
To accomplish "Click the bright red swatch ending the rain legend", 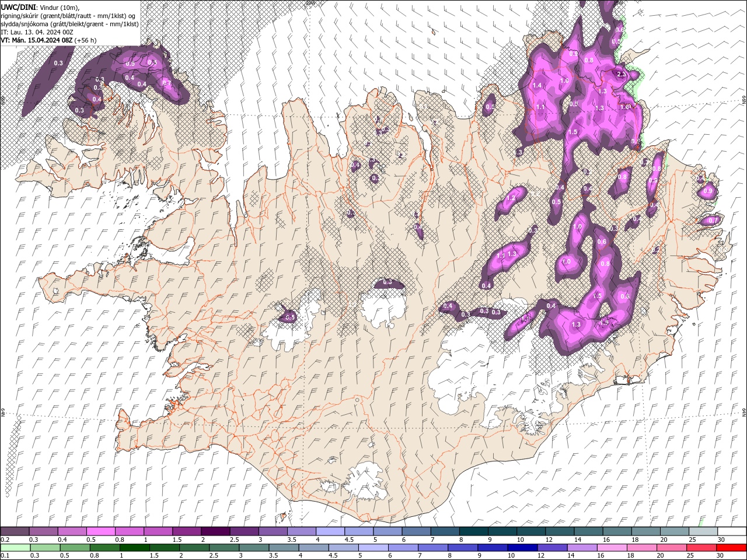I will [x=731, y=548].
